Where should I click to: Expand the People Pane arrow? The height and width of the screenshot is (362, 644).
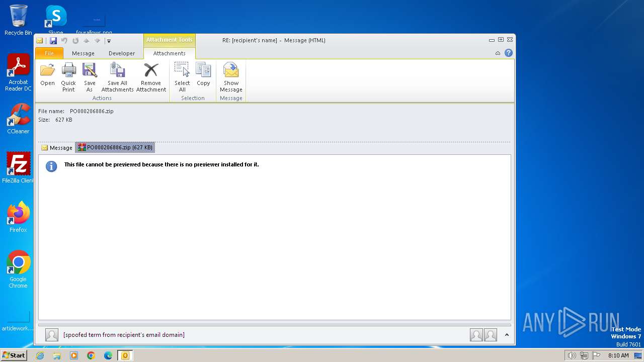point(507,335)
